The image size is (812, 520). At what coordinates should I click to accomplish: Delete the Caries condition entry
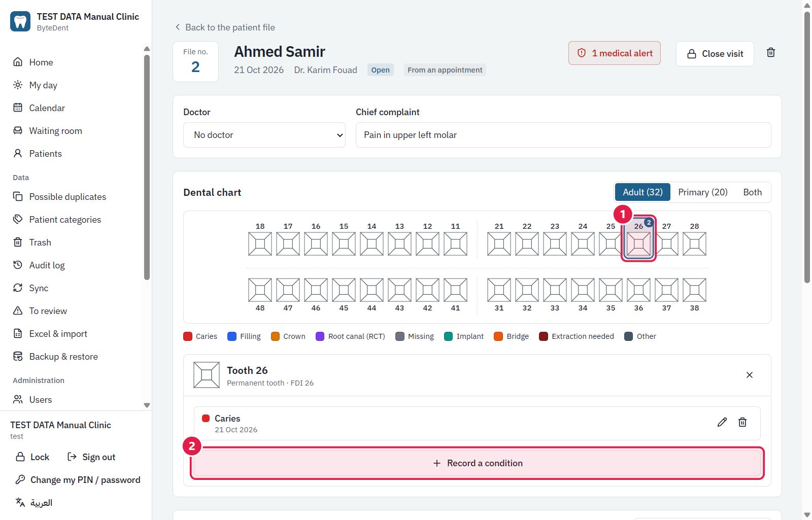click(x=742, y=422)
